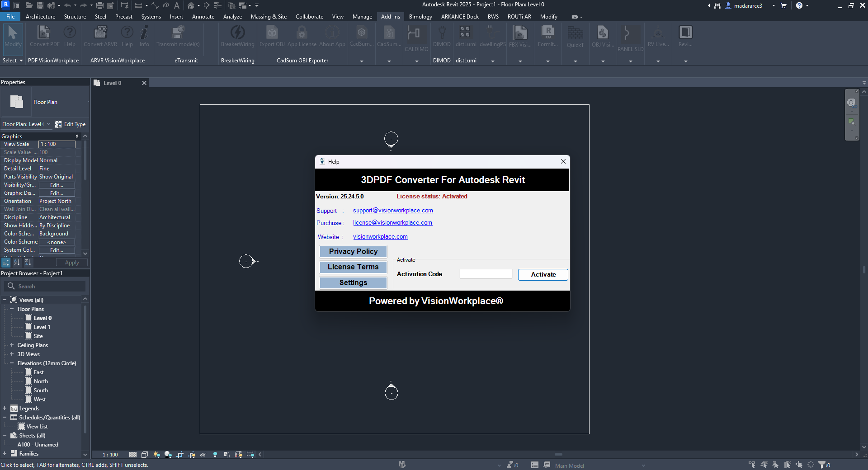Image resolution: width=868 pixels, height=470 pixels.
Task: Toggle Visual Style in view control bar
Action: point(145,455)
